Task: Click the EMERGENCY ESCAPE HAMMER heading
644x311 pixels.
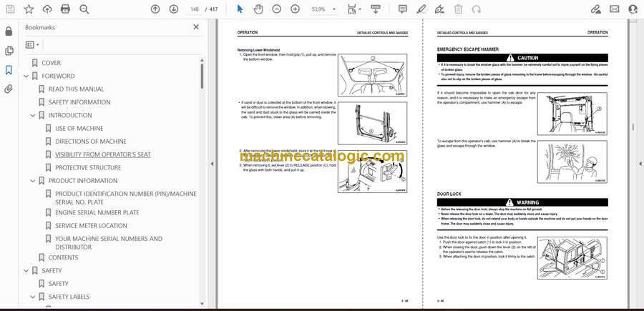Action: click(468, 49)
